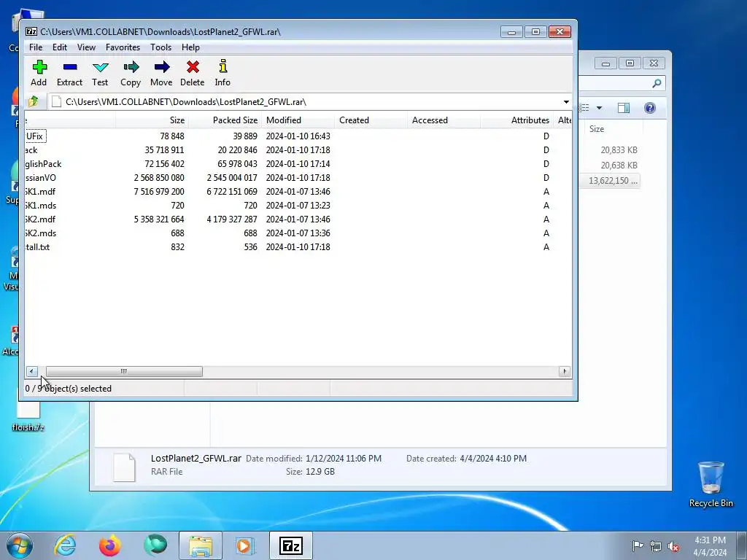Select the K1.mds file row
747x560 pixels.
(x=298, y=205)
